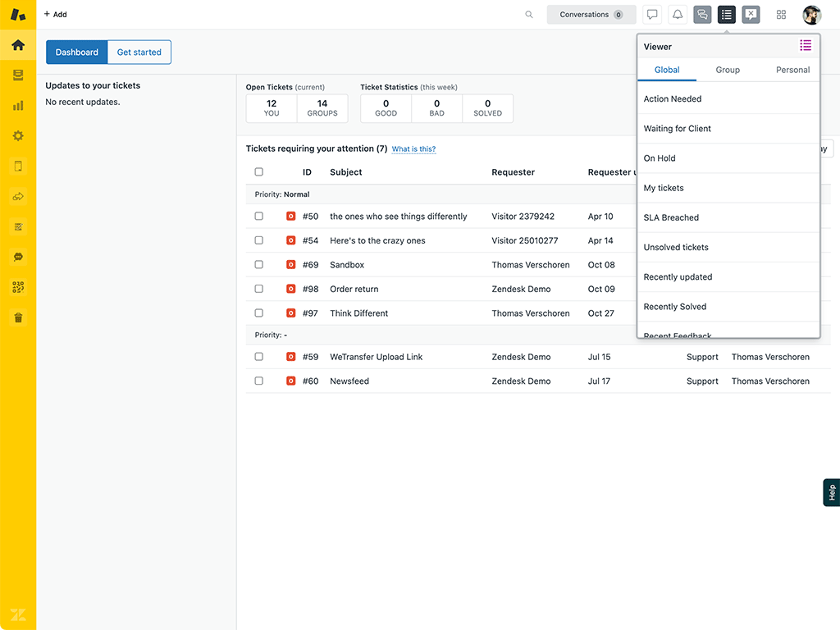
Task: Check the box for Sandbox ticket #69
Action: 258,264
